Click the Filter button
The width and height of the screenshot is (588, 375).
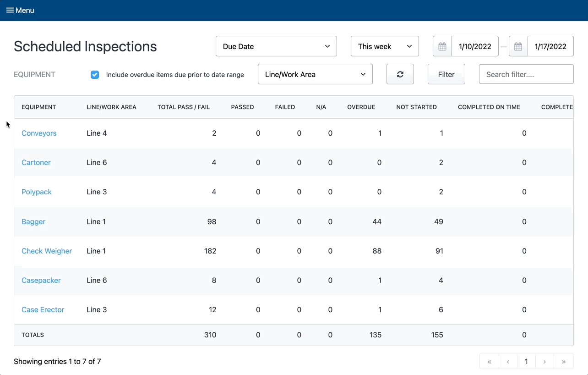pyautogui.click(x=446, y=74)
